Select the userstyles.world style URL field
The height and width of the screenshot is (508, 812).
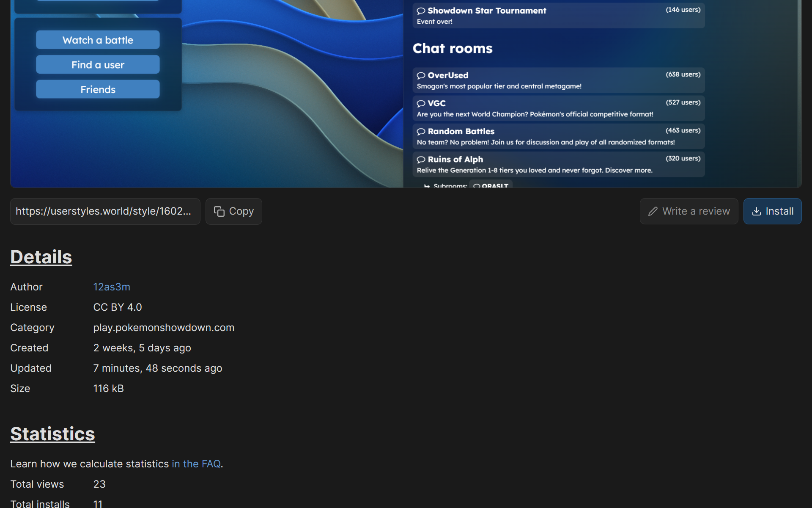(x=105, y=211)
